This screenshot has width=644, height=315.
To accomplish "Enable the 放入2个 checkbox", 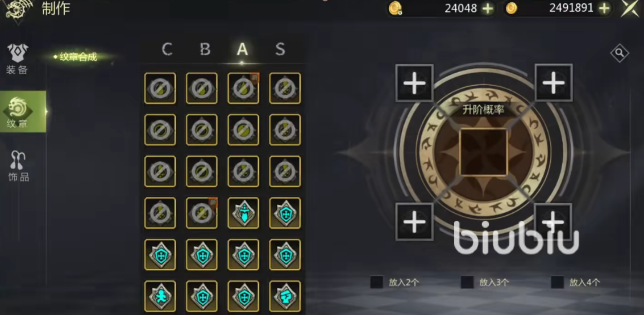I will [377, 282].
